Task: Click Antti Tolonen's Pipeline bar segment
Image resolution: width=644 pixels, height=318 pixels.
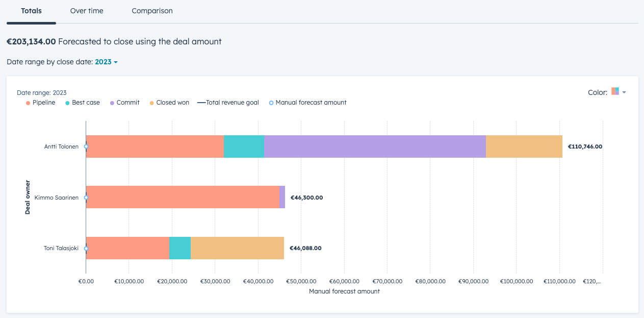Action: click(x=155, y=146)
